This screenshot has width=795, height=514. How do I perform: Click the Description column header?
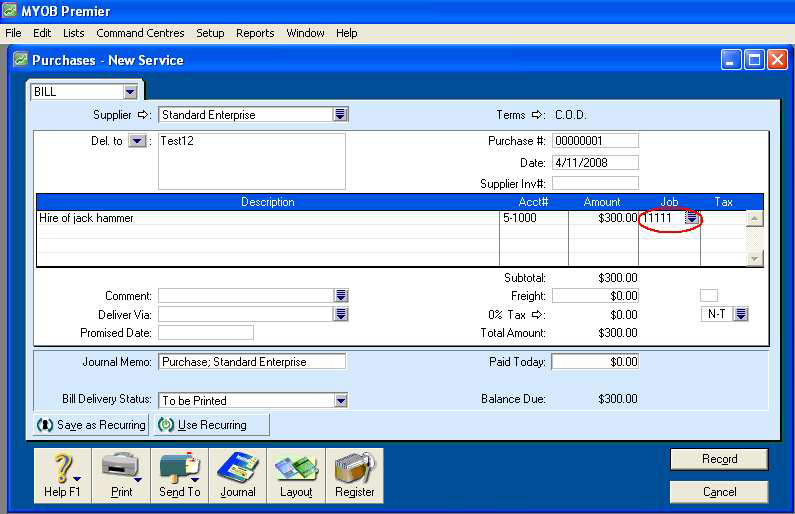pos(268,202)
